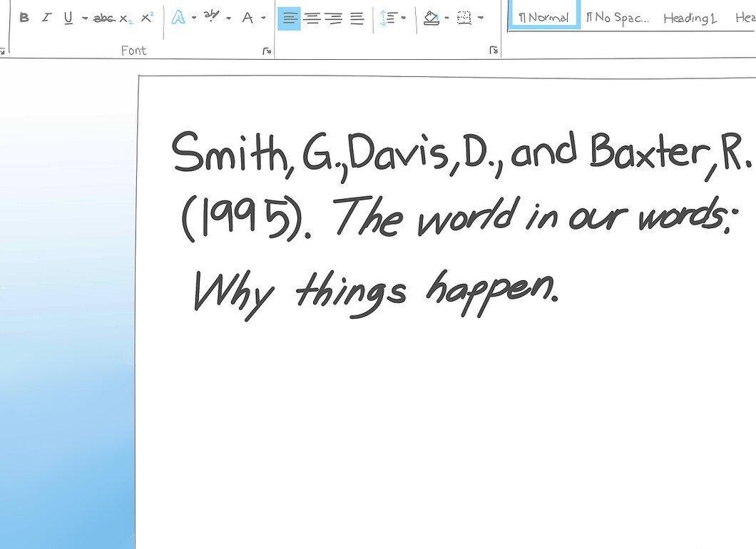Center the paragraph text
This screenshot has width=756, height=549.
pyautogui.click(x=313, y=19)
